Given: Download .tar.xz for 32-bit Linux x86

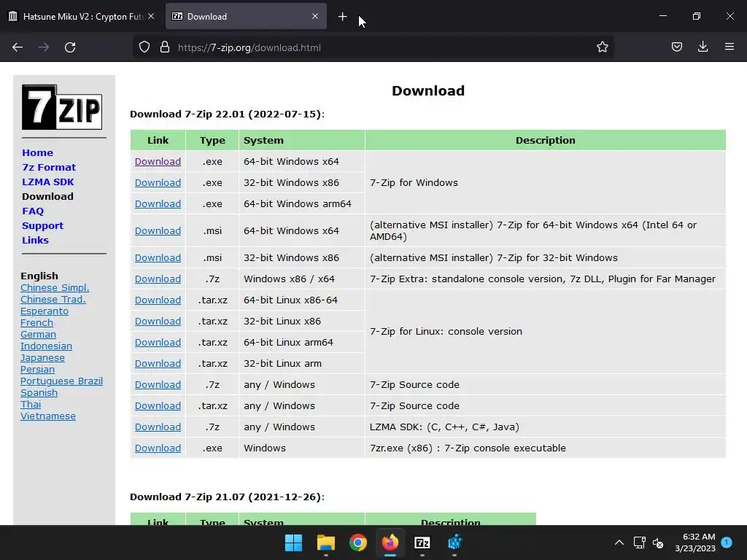Looking at the screenshot, I should click(x=158, y=321).
